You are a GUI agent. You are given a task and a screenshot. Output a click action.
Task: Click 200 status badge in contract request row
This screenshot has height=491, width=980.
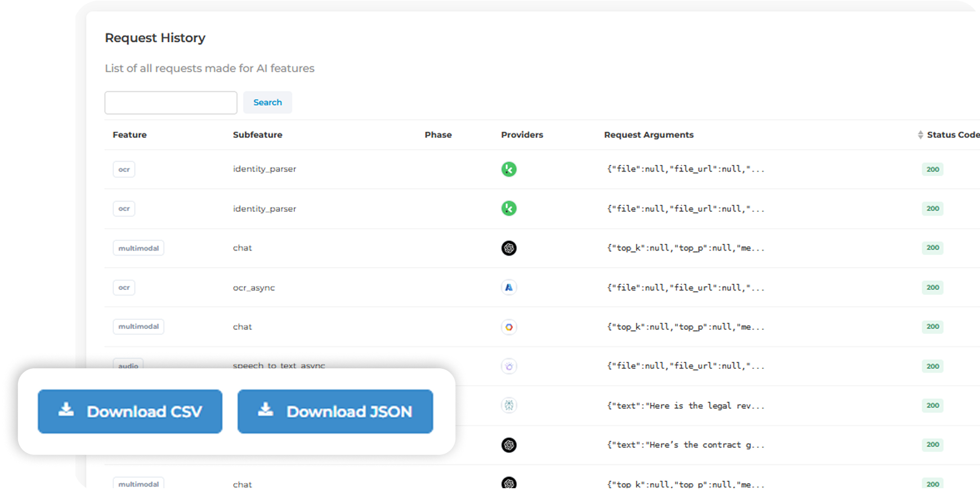click(x=933, y=445)
